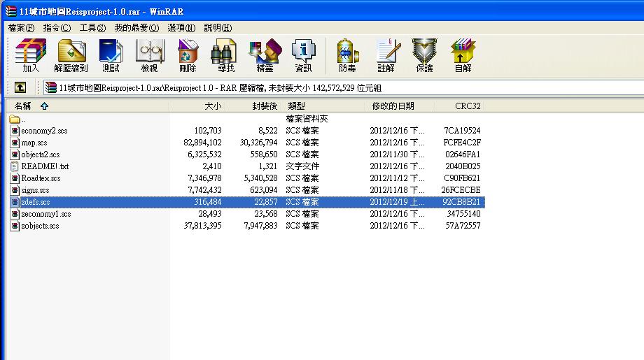
Task: Click packed size 7,947,883
Action: pos(261,226)
